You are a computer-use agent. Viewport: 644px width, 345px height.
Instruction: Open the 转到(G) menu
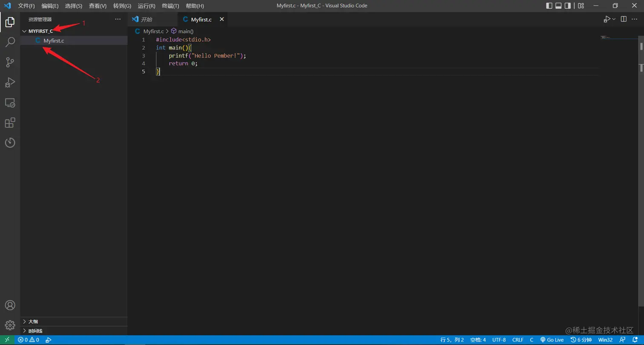pyautogui.click(x=122, y=6)
